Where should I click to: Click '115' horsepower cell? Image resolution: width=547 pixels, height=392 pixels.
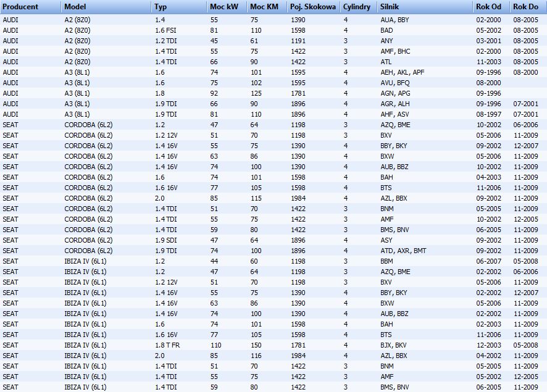click(x=256, y=198)
